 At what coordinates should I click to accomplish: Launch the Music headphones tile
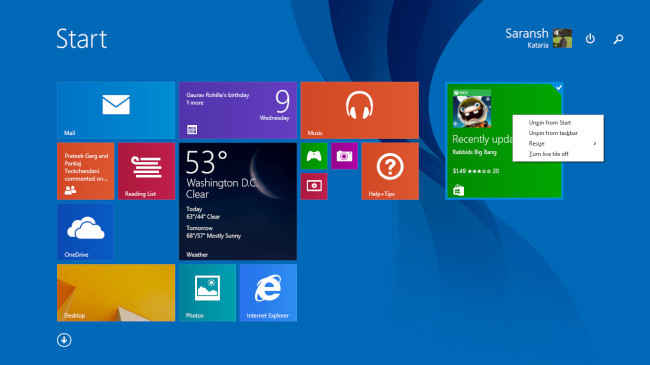tap(359, 110)
